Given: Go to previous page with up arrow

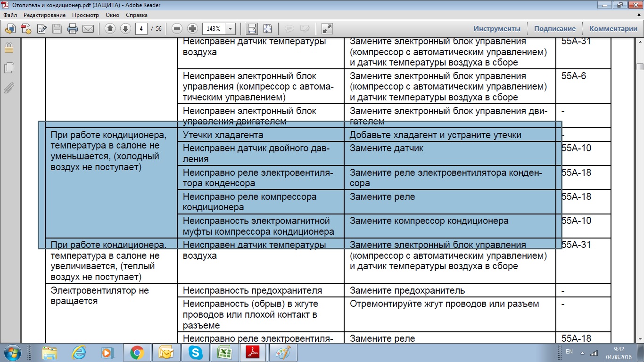Looking at the screenshot, I should [110, 29].
